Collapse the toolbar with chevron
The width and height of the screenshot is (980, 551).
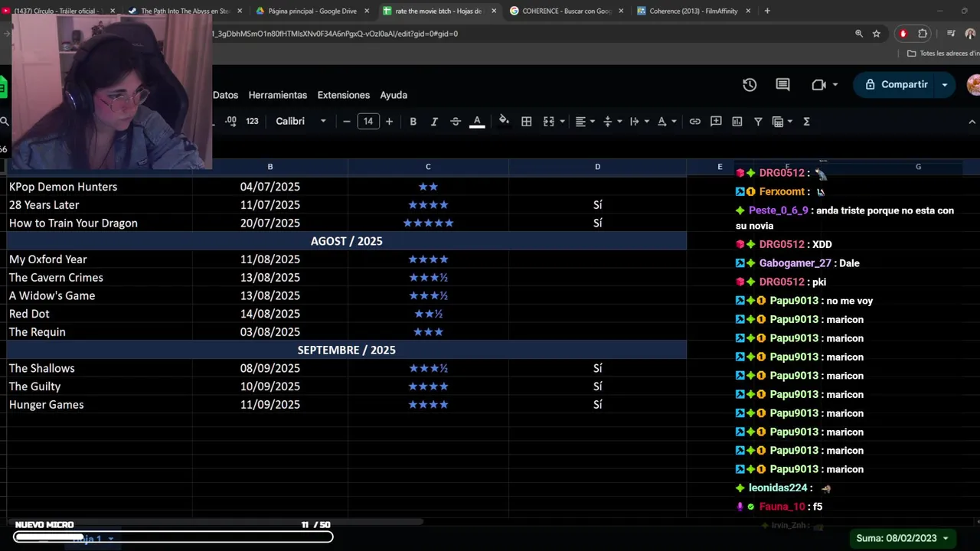[x=972, y=122]
